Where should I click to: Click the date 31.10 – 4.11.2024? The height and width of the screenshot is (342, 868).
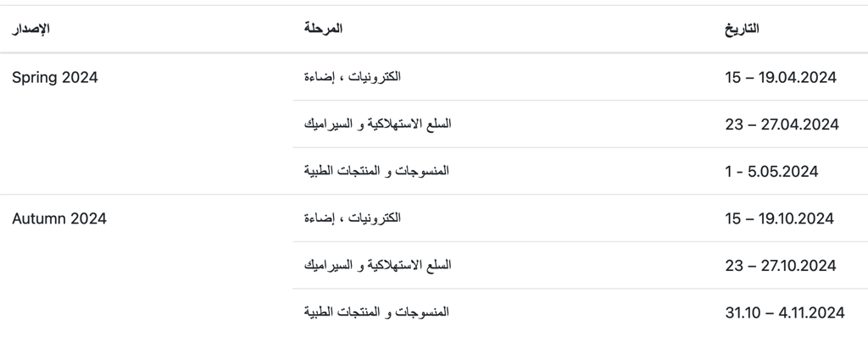785,313
